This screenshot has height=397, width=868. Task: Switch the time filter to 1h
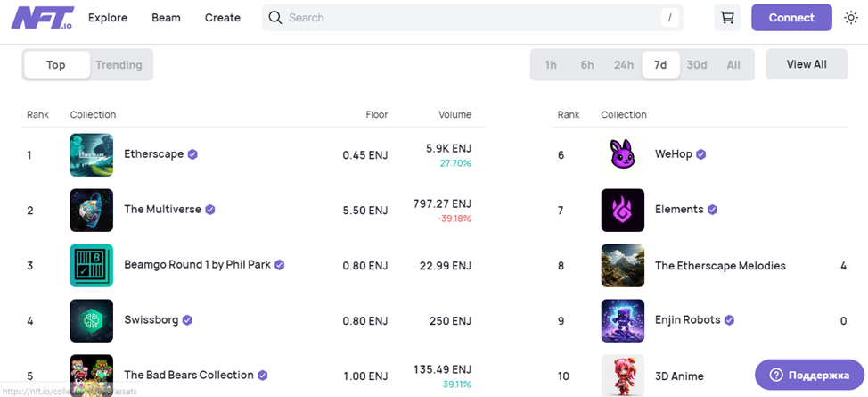[x=551, y=65]
